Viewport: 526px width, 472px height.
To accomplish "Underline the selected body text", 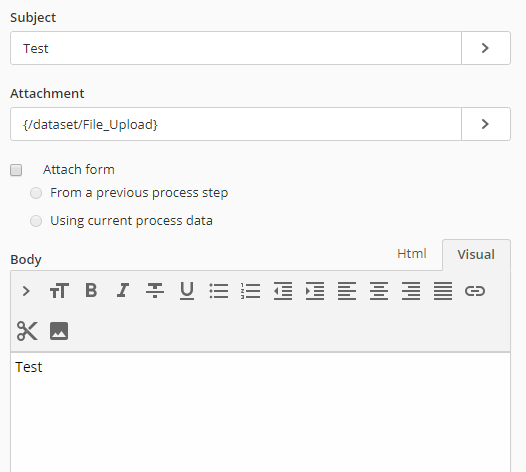I will coord(187,291).
